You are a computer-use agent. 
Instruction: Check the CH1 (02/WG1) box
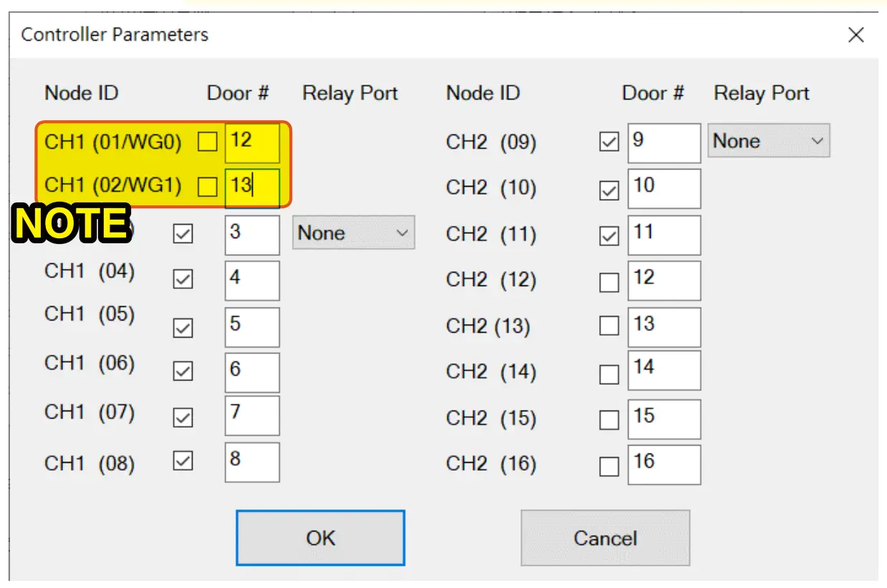[x=207, y=188]
